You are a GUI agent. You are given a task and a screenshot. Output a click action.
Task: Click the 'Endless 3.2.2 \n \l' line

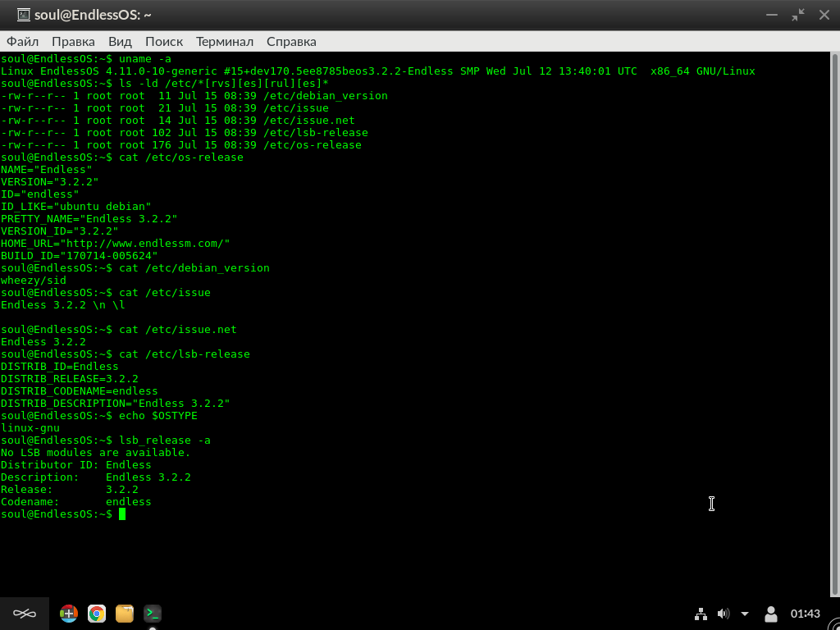pyautogui.click(x=63, y=305)
